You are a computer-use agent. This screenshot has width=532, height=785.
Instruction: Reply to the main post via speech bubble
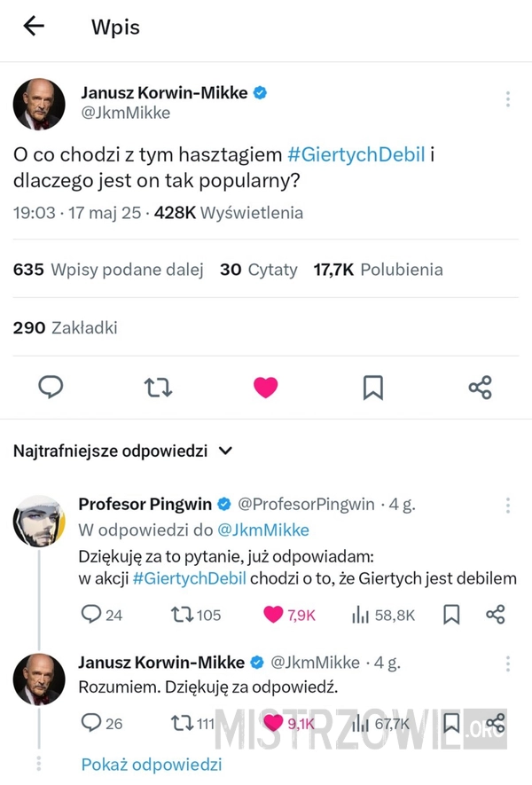51,387
